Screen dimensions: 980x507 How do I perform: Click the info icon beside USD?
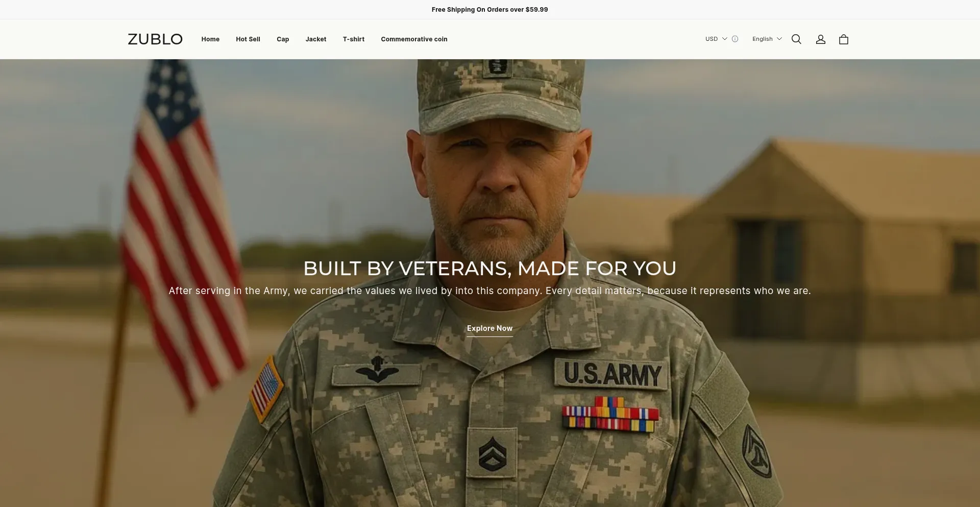735,39
